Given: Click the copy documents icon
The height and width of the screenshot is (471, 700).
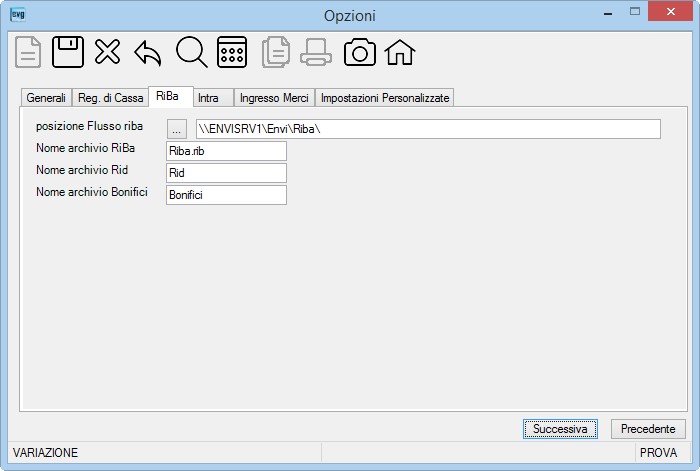Looking at the screenshot, I should (275, 52).
